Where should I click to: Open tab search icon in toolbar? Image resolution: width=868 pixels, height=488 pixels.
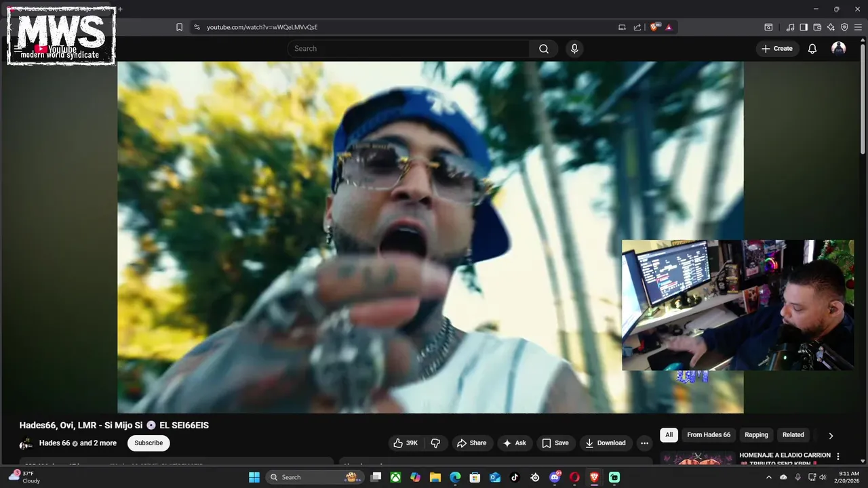(768, 27)
